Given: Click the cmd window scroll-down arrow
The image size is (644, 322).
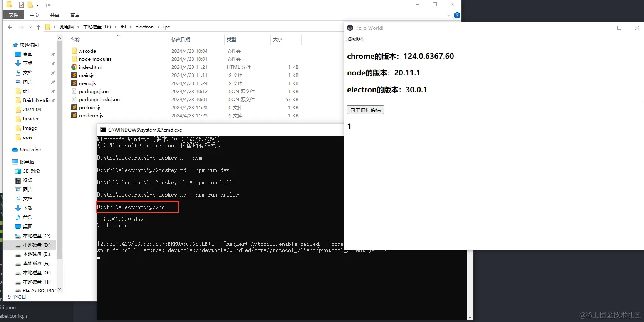Looking at the screenshot, I should pos(470,317).
